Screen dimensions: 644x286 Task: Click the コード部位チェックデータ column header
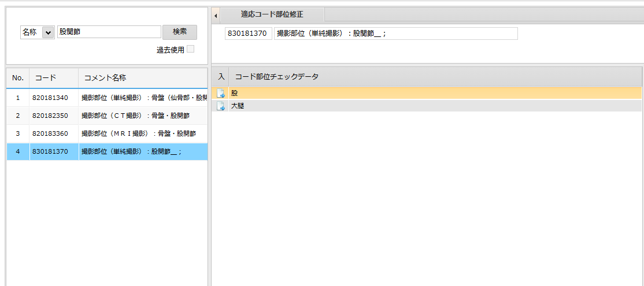[x=435, y=76]
